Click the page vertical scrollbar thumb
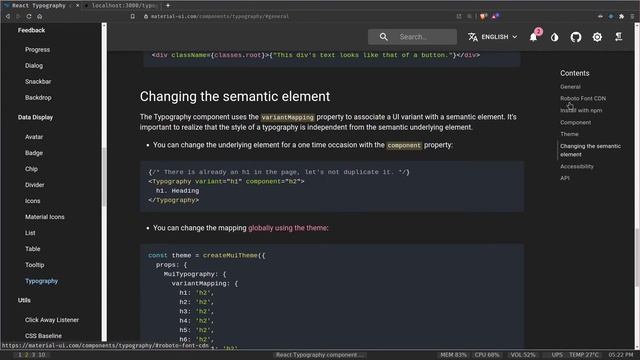Viewport: 640px width, 360px height. 637,257
